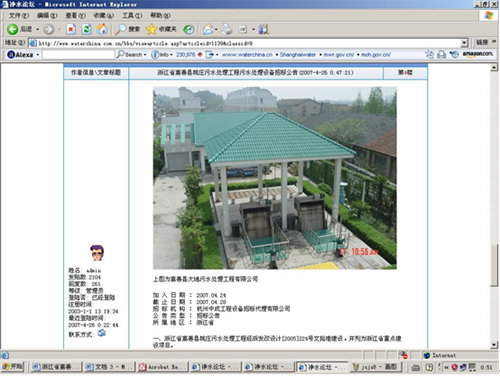Screen dimensions: 500x376
Task: Open the History toolbar icon
Action: point(189,29)
